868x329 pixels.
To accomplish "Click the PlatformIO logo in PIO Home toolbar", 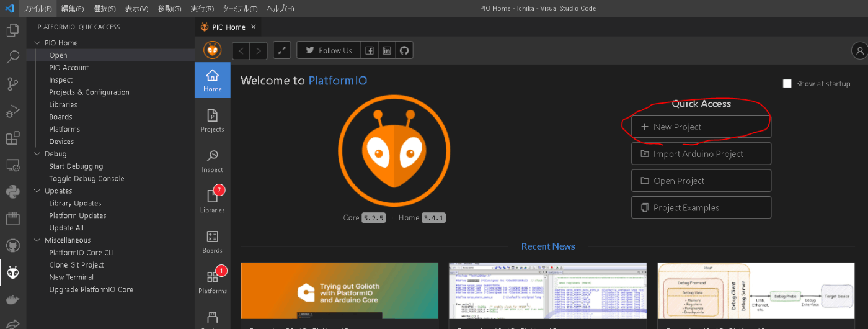I will [213, 50].
